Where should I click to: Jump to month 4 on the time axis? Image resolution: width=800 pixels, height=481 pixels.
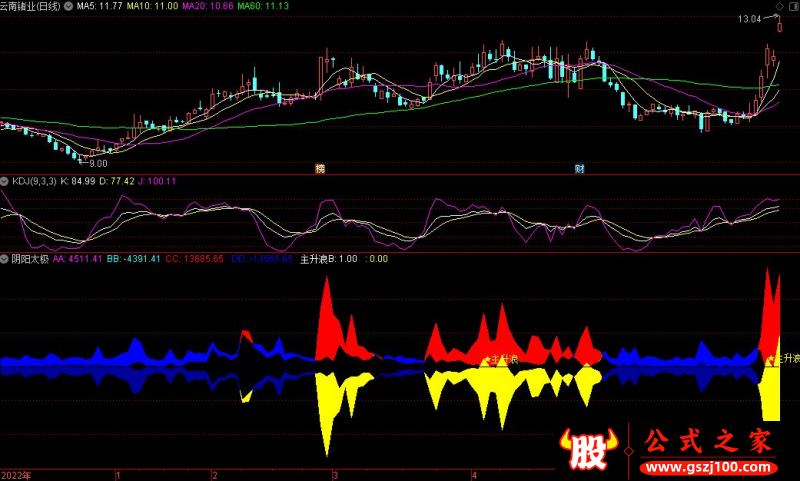click(x=474, y=475)
